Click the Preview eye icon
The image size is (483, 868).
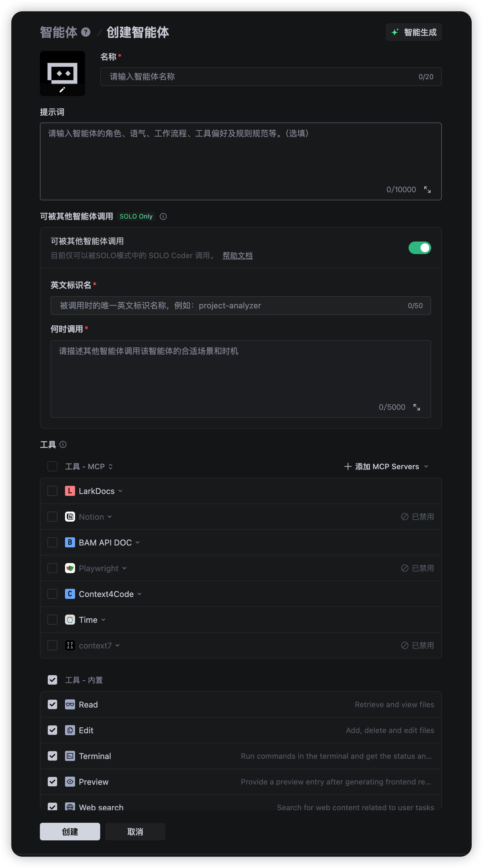pyautogui.click(x=70, y=781)
